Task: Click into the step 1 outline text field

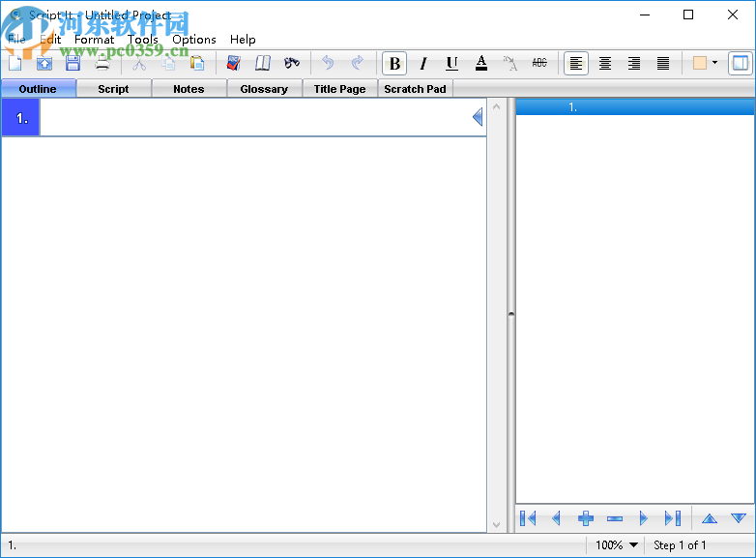Action: [254, 117]
